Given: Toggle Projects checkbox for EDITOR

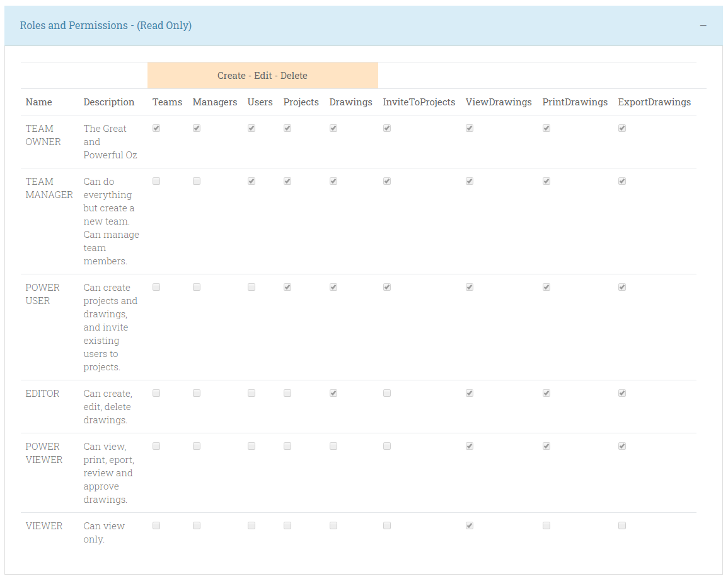Looking at the screenshot, I should click(287, 393).
